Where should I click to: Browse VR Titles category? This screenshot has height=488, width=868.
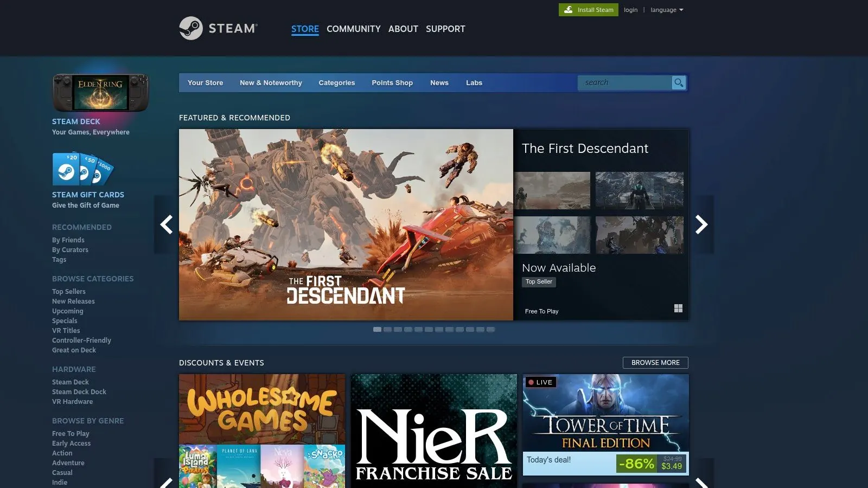click(x=66, y=331)
